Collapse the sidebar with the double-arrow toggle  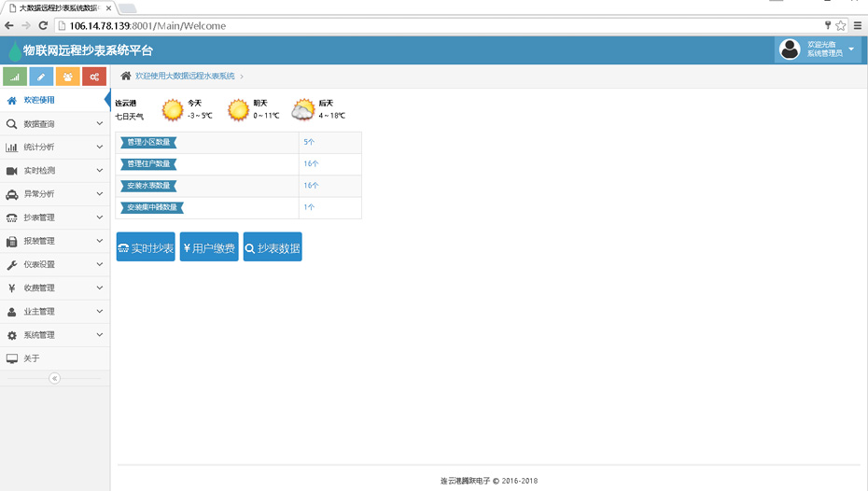[54, 378]
